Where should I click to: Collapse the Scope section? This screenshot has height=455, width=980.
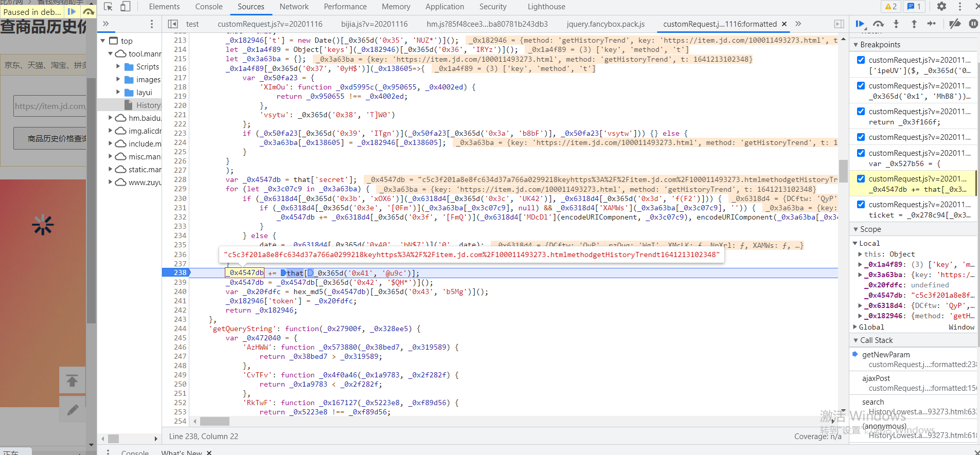click(856, 229)
